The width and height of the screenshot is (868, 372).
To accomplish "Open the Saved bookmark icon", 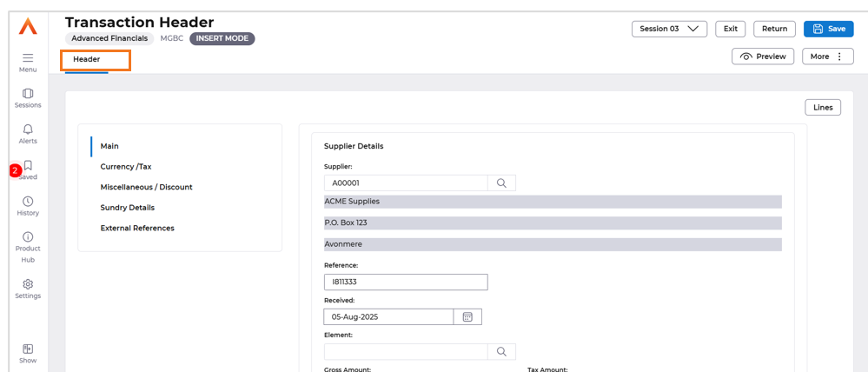I will pos(28,165).
